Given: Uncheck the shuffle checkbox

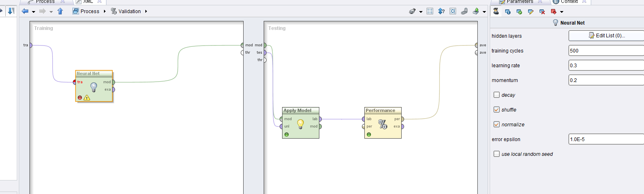Looking at the screenshot, I should [x=497, y=110].
